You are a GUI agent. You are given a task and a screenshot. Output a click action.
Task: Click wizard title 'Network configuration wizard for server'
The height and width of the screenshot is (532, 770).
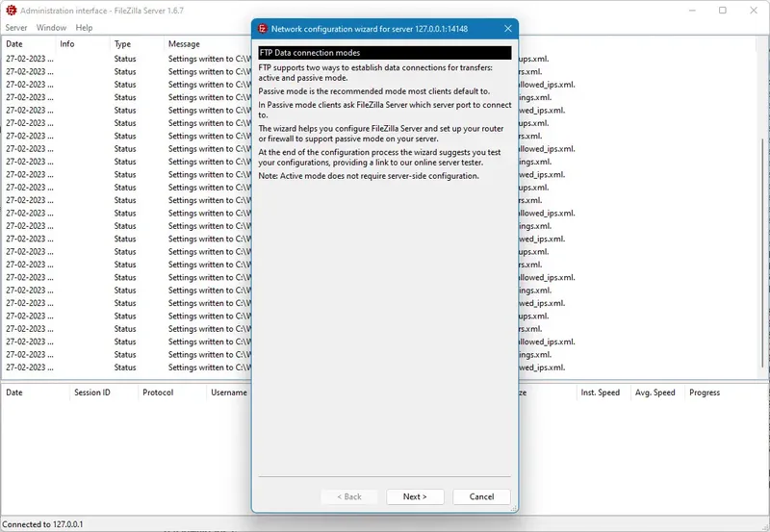(x=370, y=29)
